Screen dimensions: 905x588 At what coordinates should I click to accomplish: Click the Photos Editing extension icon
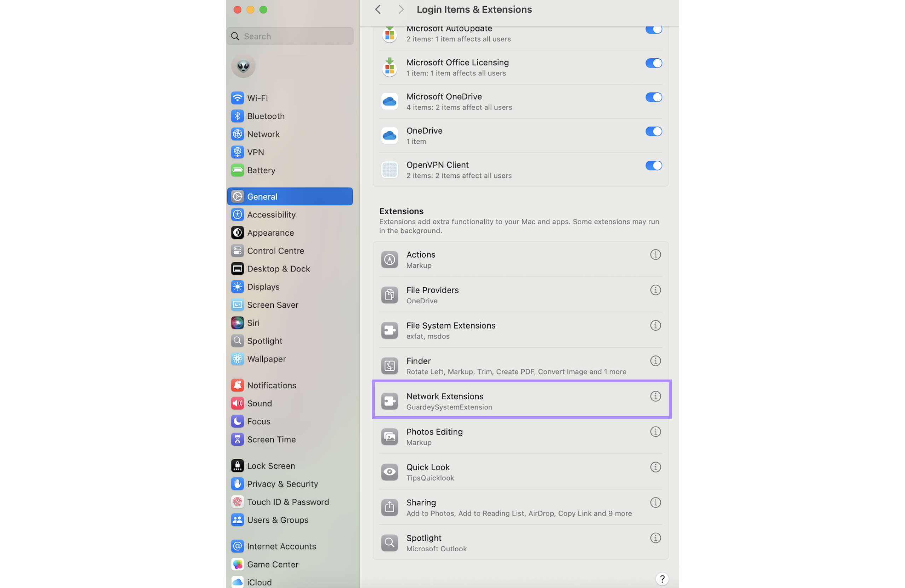point(389,436)
